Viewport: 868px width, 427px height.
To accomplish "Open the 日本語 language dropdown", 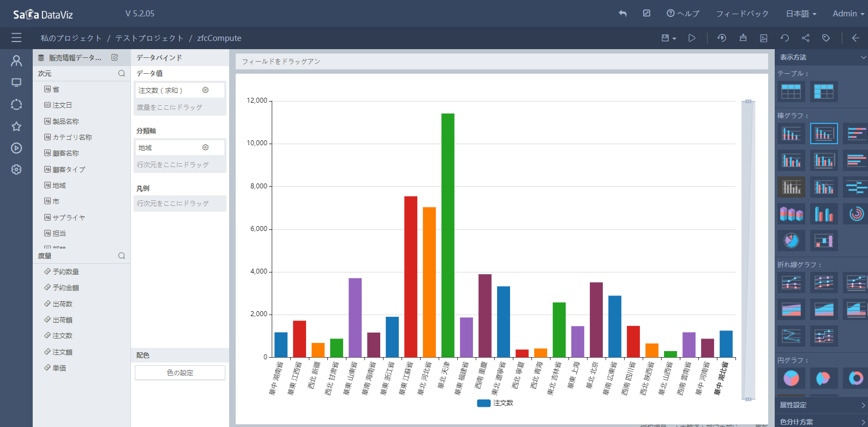I will coord(801,14).
